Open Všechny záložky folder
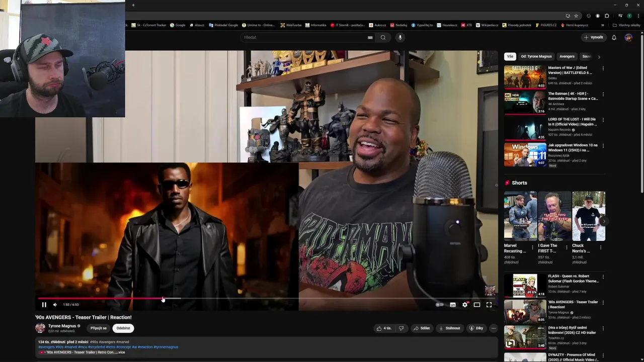This screenshot has height=362, width=644. click(627, 25)
